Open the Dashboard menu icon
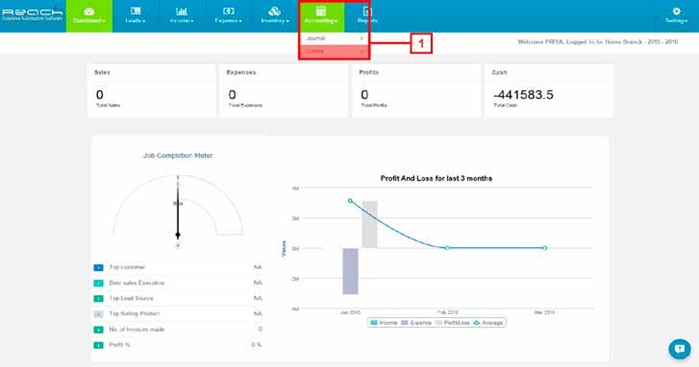The width and height of the screenshot is (699, 367). (x=89, y=12)
